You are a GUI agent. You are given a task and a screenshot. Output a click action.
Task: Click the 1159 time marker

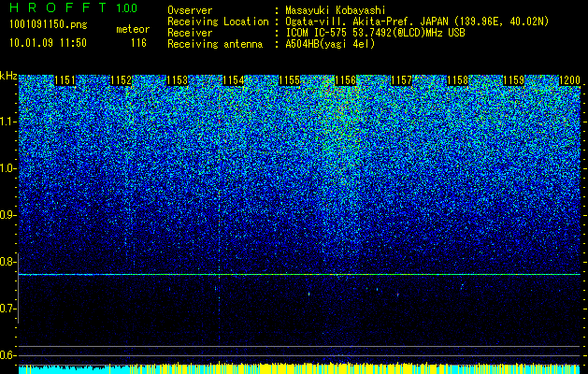[x=513, y=80]
